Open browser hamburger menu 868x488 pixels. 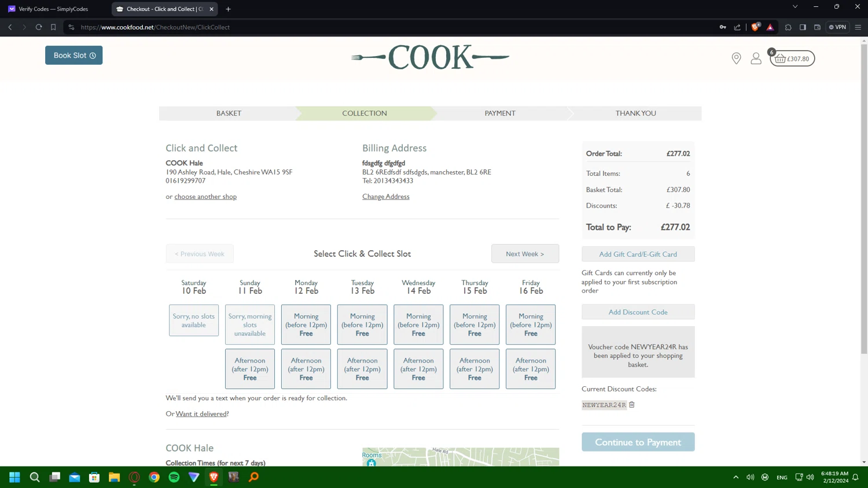click(x=858, y=27)
